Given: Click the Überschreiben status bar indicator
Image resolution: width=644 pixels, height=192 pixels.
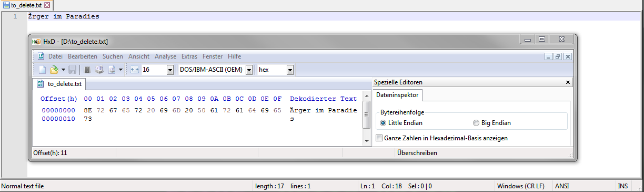Looking at the screenshot, I should click(417, 153).
